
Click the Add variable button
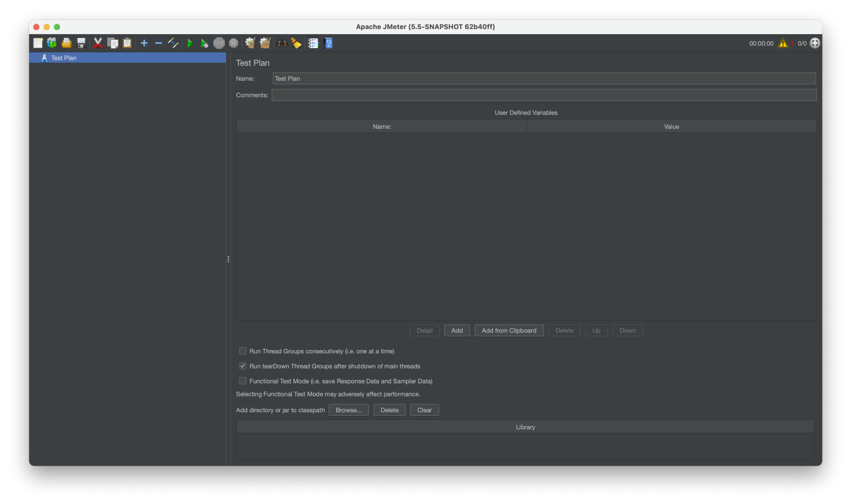[x=457, y=331]
